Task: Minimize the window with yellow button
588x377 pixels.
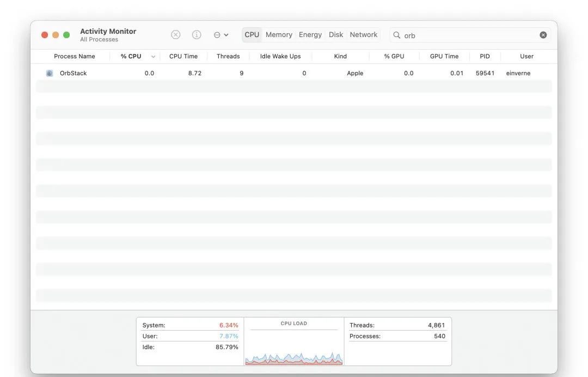Action: [x=56, y=35]
